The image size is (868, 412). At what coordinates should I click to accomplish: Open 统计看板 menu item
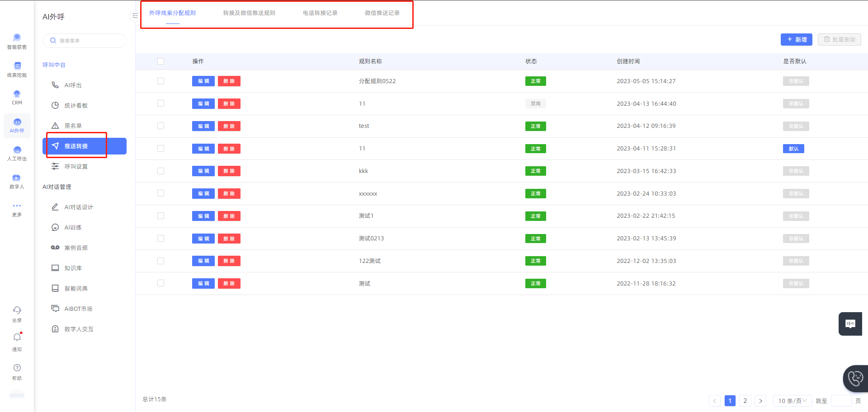click(x=85, y=106)
